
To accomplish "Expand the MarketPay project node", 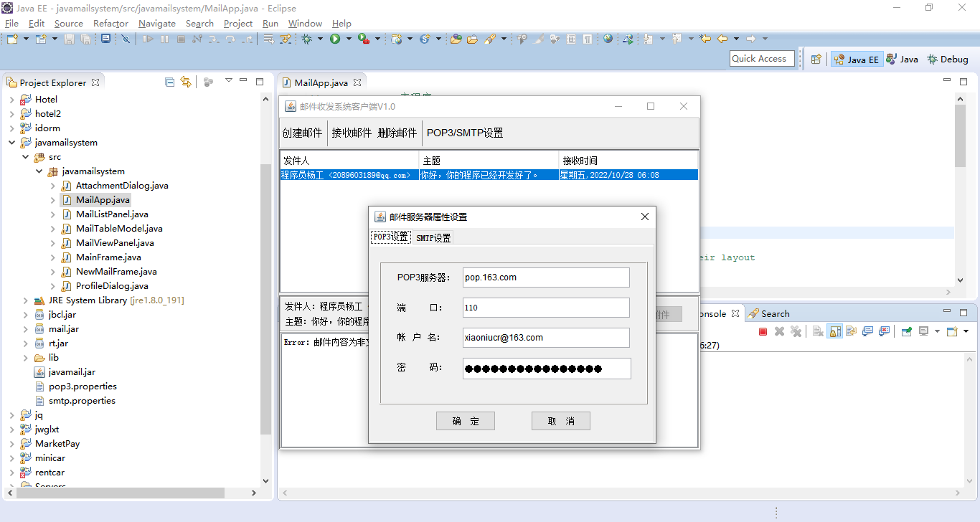I will coord(11,444).
